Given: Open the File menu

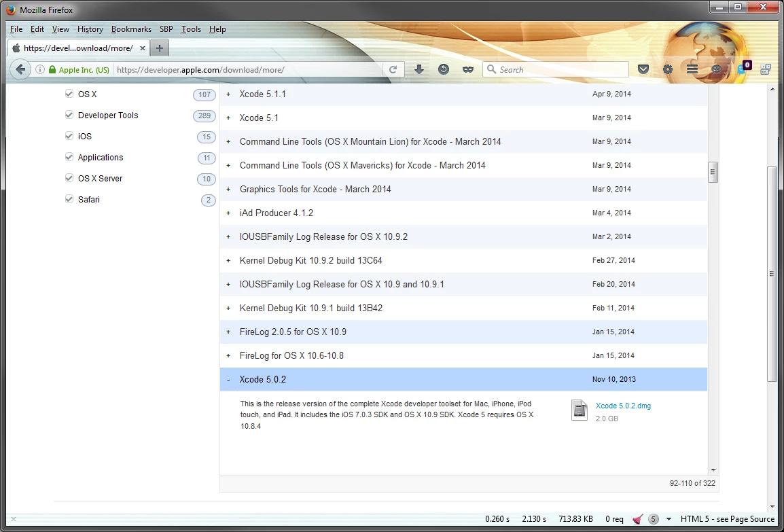Looking at the screenshot, I should click(x=16, y=29).
